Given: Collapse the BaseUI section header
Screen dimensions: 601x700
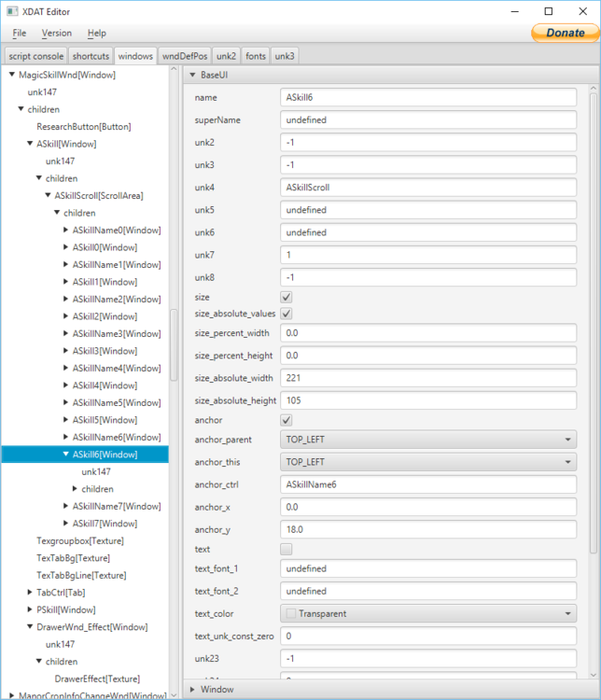Looking at the screenshot, I should (x=215, y=75).
